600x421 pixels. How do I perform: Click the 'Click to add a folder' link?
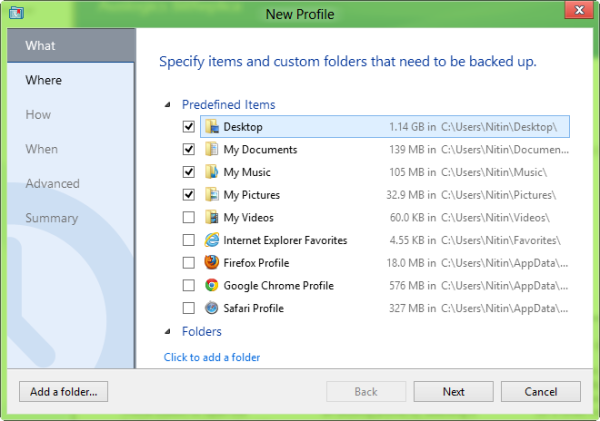click(x=212, y=357)
